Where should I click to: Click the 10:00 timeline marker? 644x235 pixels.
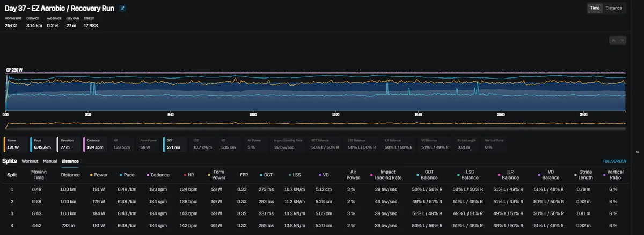(x=253, y=115)
